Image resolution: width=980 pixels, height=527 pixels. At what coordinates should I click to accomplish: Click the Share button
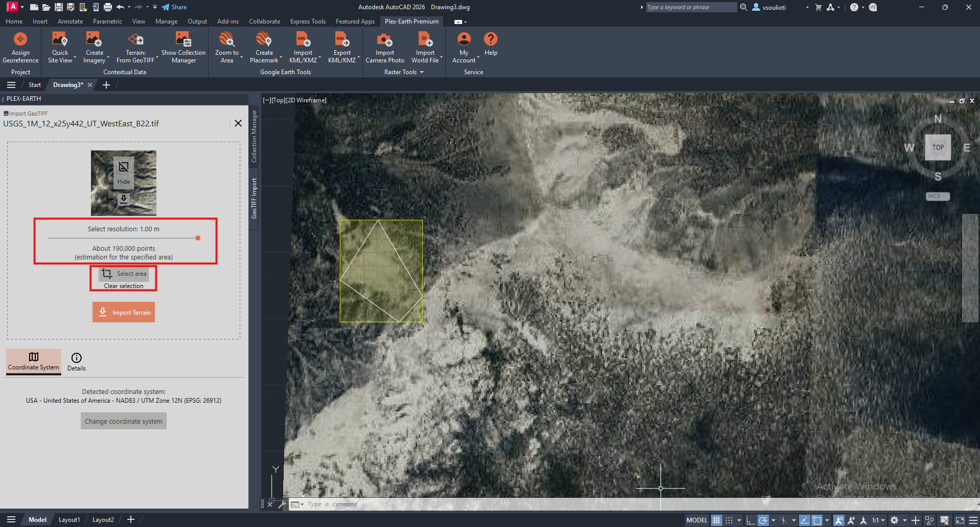click(x=174, y=7)
